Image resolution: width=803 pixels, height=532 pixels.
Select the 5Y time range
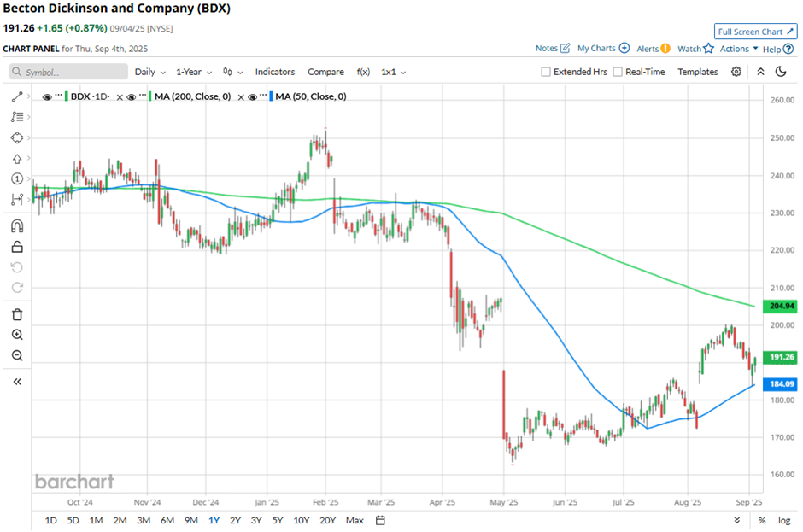[278, 520]
